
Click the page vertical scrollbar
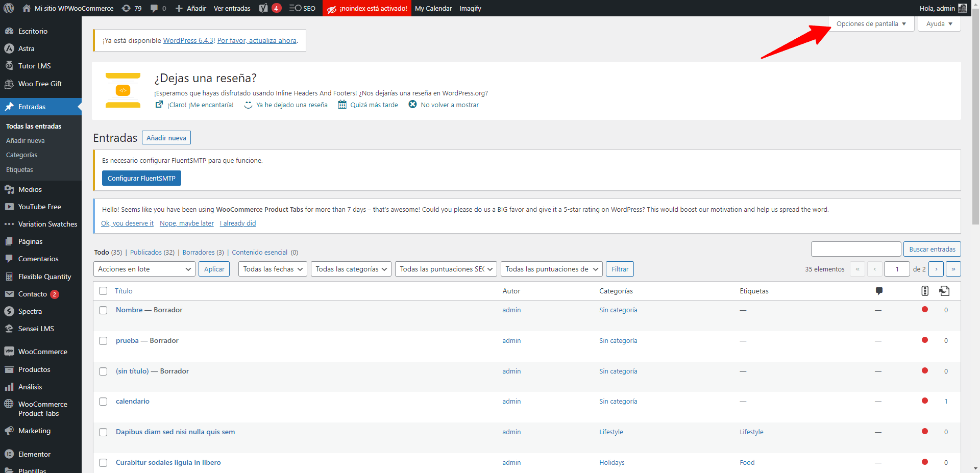click(x=975, y=117)
